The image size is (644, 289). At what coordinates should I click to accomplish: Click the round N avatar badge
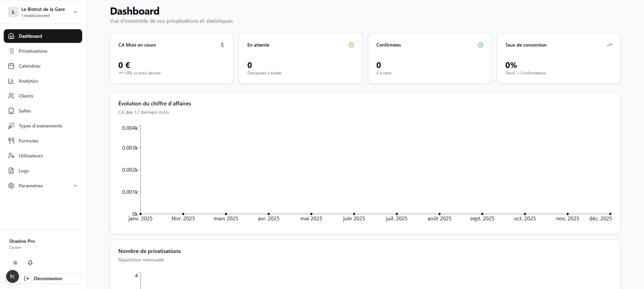13,276
